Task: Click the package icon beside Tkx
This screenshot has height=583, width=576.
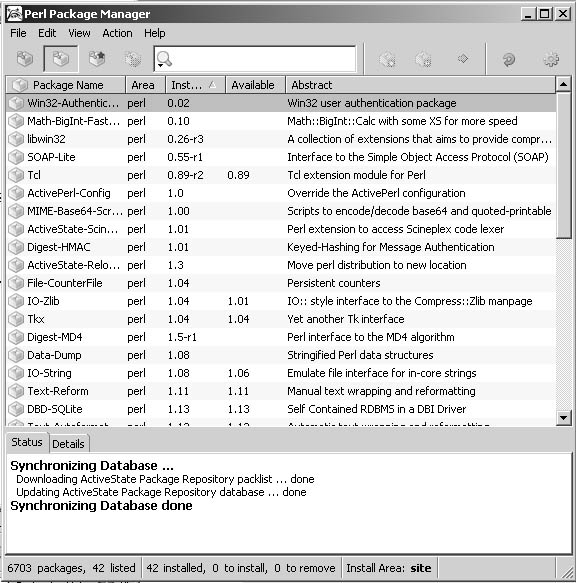Action: coord(16,319)
